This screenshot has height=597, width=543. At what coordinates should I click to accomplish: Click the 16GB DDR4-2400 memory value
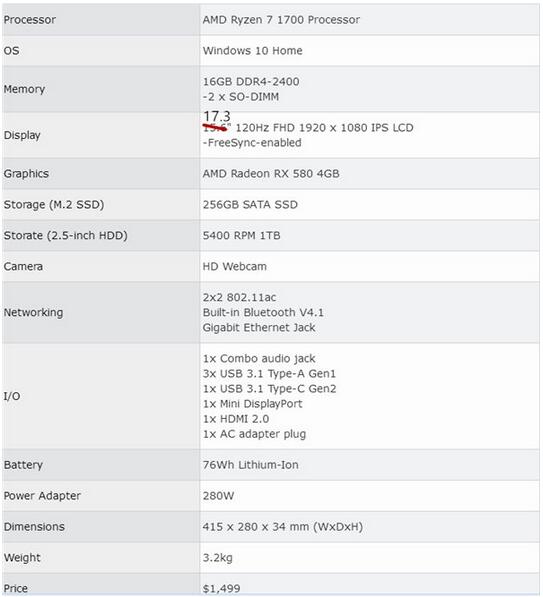[251, 81]
